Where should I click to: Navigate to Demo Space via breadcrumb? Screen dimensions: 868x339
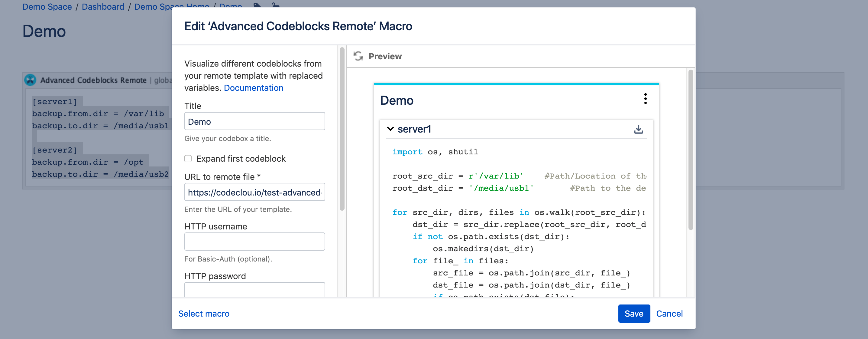point(47,6)
